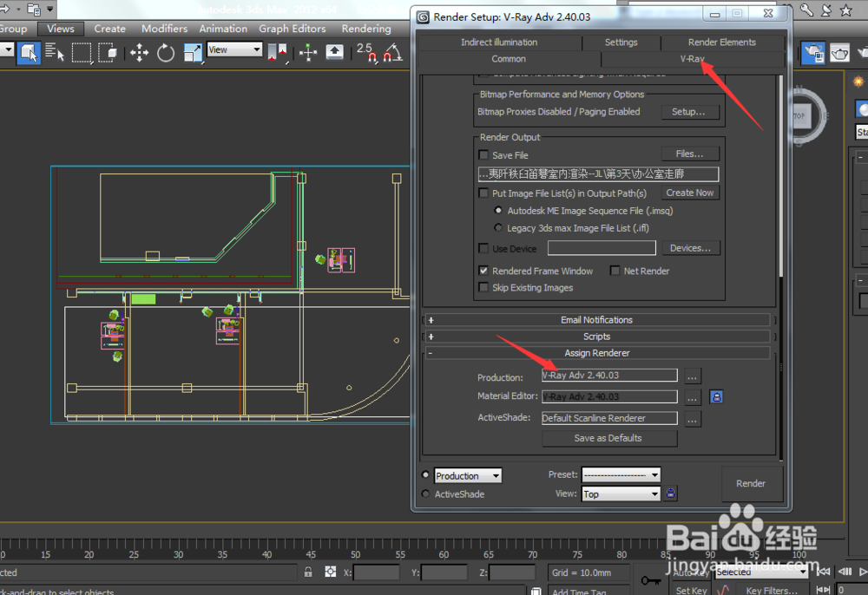Switch to the Settings tab
The image size is (868, 595).
click(621, 42)
